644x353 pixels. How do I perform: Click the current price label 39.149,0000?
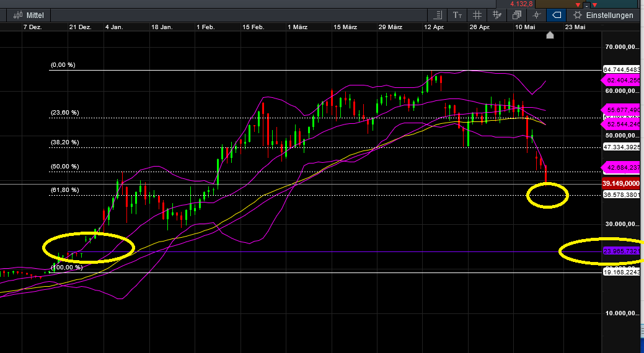click(621, 183)
